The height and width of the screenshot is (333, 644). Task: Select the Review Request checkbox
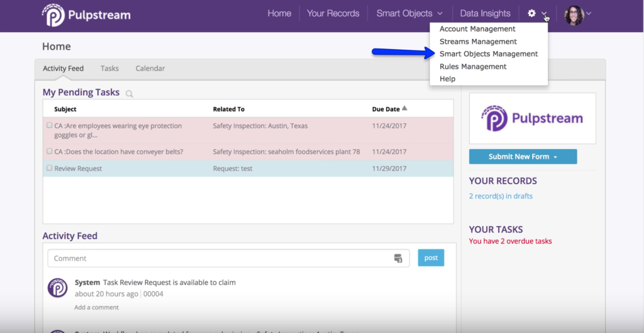[x=50, y=168]
